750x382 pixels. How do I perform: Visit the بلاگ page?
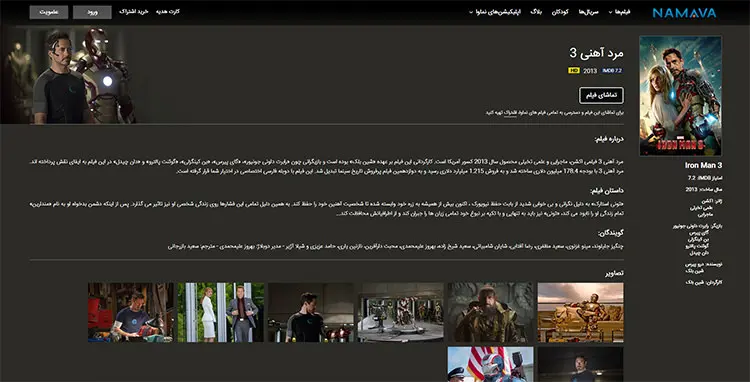tap(536, 12)
